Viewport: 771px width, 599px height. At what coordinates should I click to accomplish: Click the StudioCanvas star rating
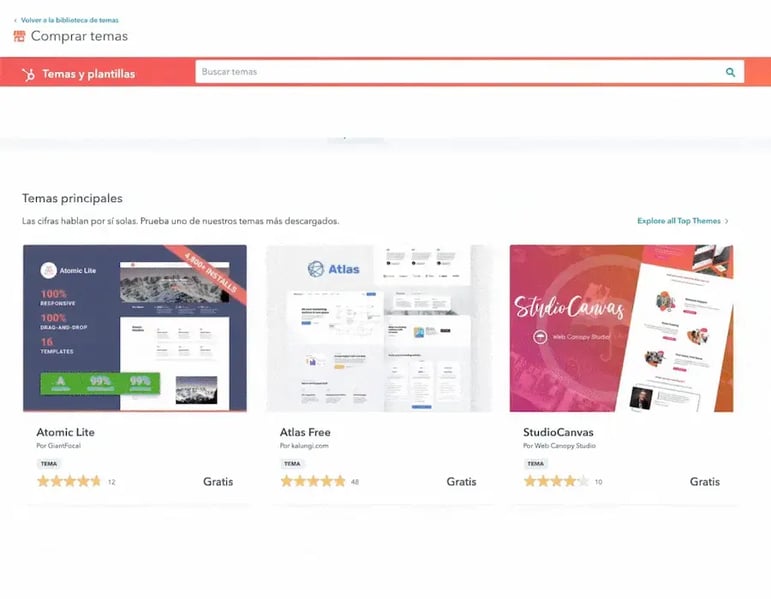(x=556, y=481)
